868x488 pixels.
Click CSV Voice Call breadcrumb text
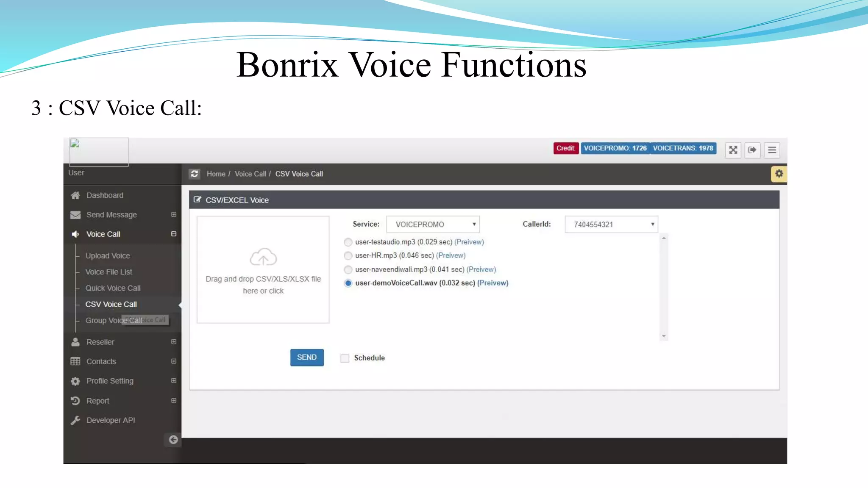299,174
